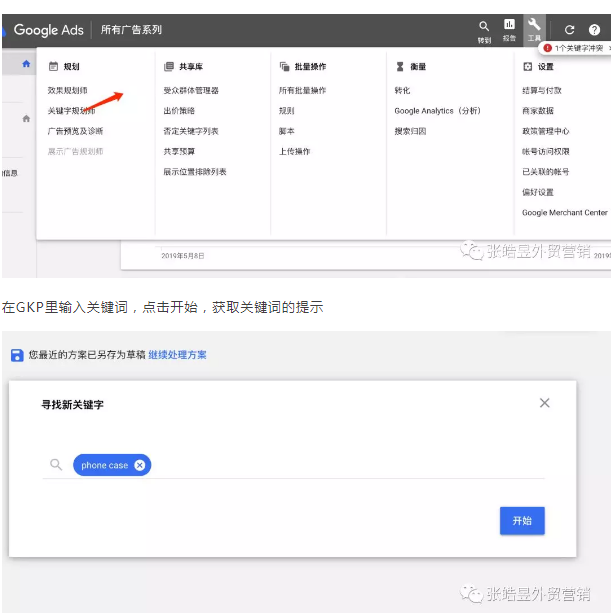Image resolution: width=611 pixels, height=613 pixels.
Task: Click the blue save draft icon
Action: (x=16, y=355)
